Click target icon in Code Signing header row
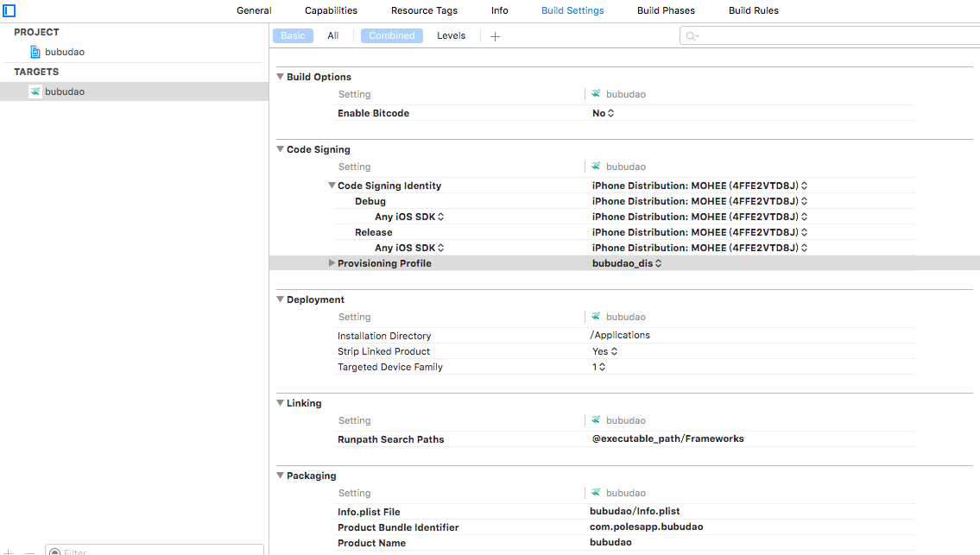Screen dimensions: 980x555 (596, 167)
